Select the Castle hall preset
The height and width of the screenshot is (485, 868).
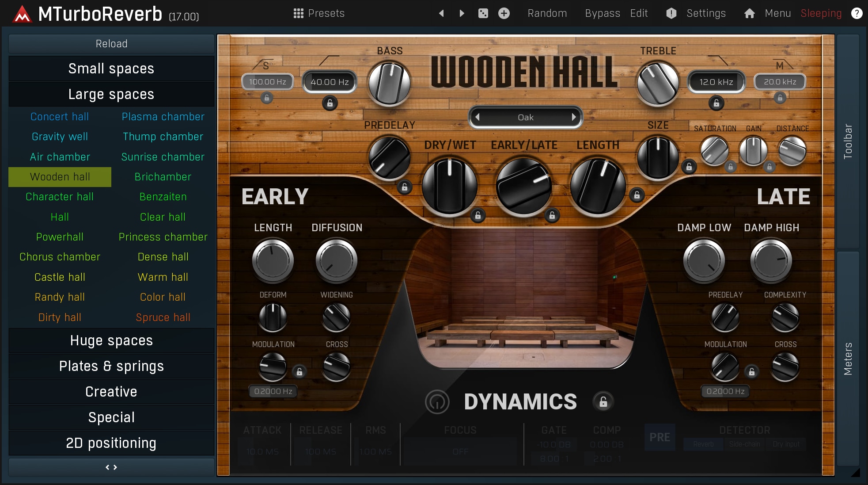pos(60,277)
